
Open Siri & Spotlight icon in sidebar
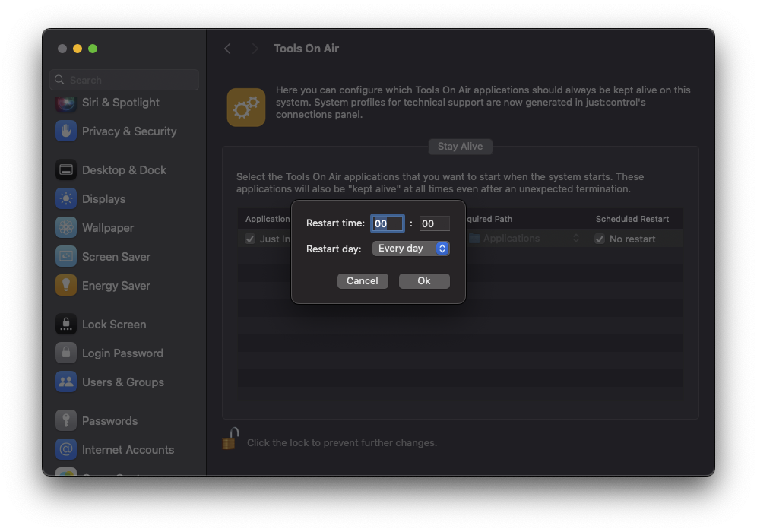pyautogui.click(x=66, y=103)
